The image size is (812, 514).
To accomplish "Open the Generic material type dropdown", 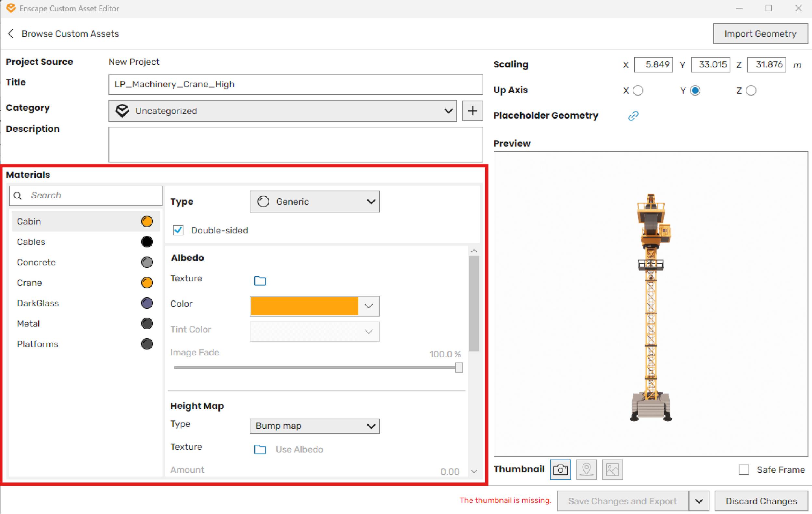I will pos(314,202).
